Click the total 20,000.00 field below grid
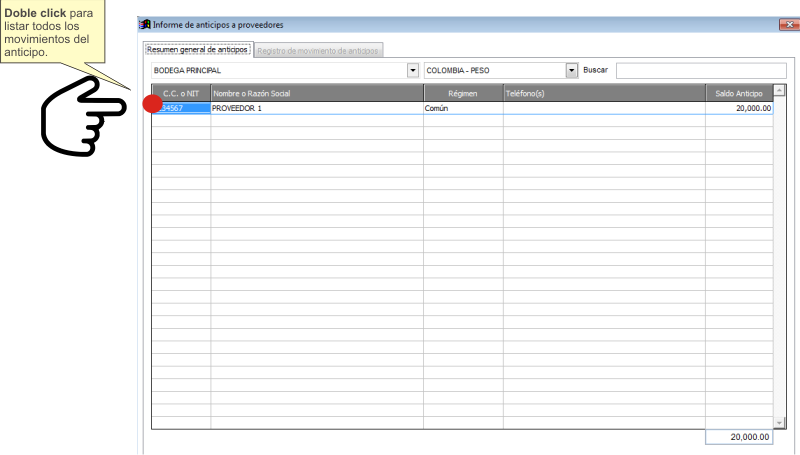 pos(739,437)
